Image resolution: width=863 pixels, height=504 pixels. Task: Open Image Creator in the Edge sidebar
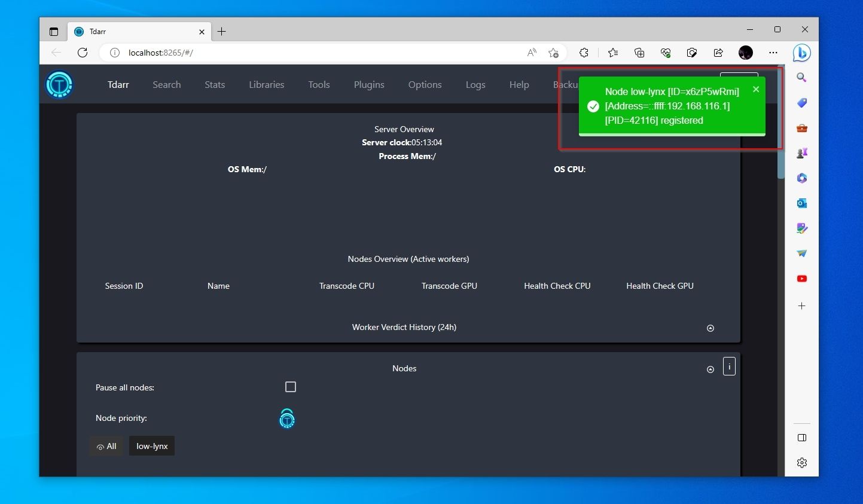click(801, 228)
